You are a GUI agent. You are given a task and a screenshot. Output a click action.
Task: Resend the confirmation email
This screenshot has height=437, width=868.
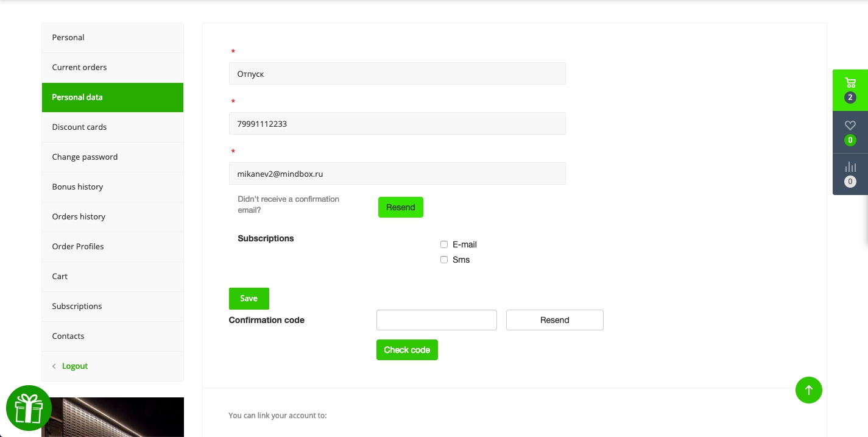(x=400, y=207)
